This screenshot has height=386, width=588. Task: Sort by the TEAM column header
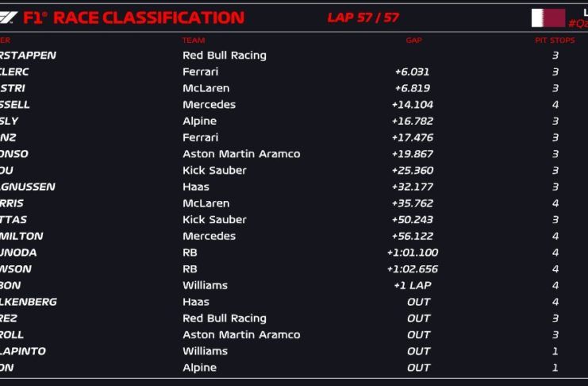click(194, 40)
